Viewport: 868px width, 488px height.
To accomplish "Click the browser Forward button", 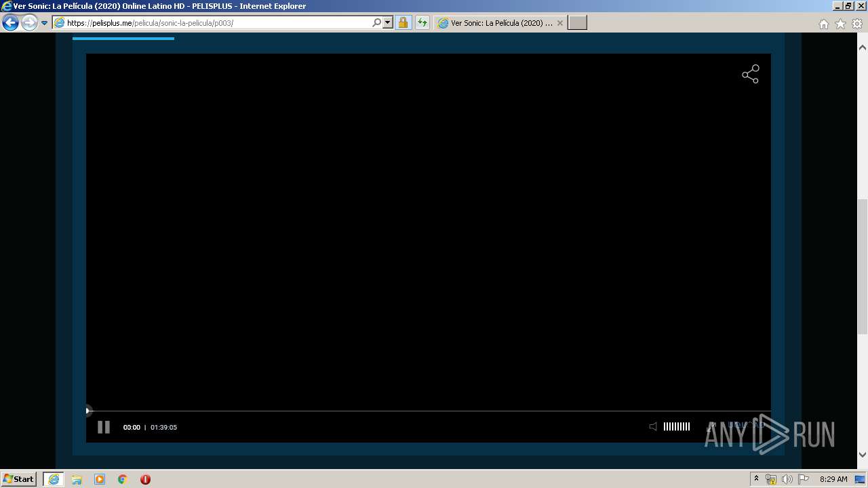I will 29,23.
